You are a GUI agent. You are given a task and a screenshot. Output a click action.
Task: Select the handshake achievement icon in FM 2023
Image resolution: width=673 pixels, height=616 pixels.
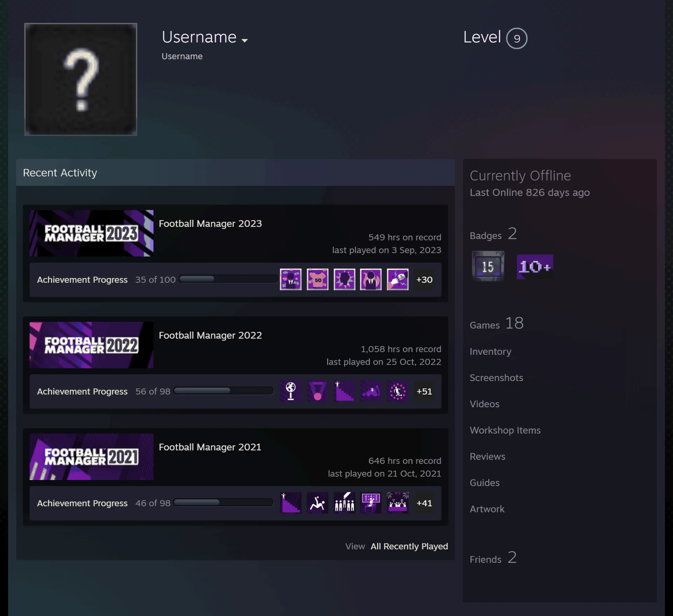pos(398,279)
